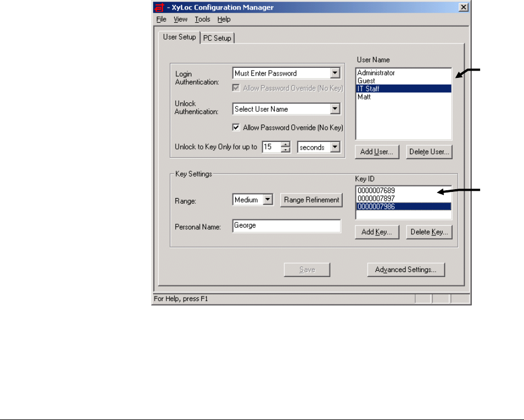Increase Unlock to Key Only value with up arrow
524x420 pixels.
pos(285,145)
